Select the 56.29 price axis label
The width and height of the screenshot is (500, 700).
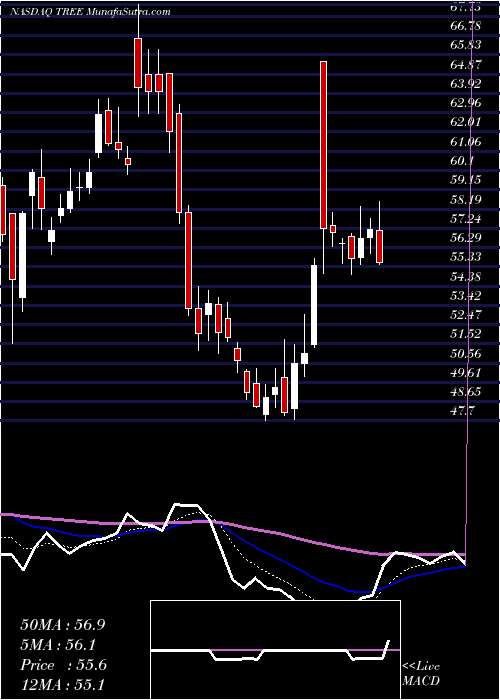[x=466, y=238]
